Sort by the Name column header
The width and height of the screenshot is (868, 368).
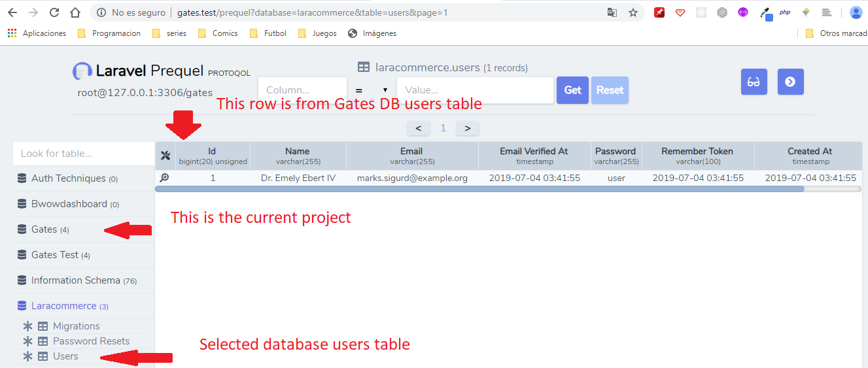pos(298,156)
